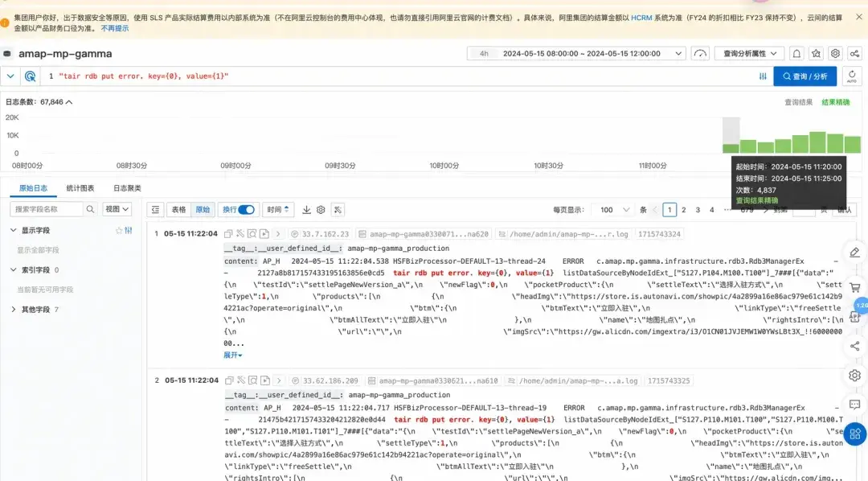Click the share icon in header

tap(854, 54)
